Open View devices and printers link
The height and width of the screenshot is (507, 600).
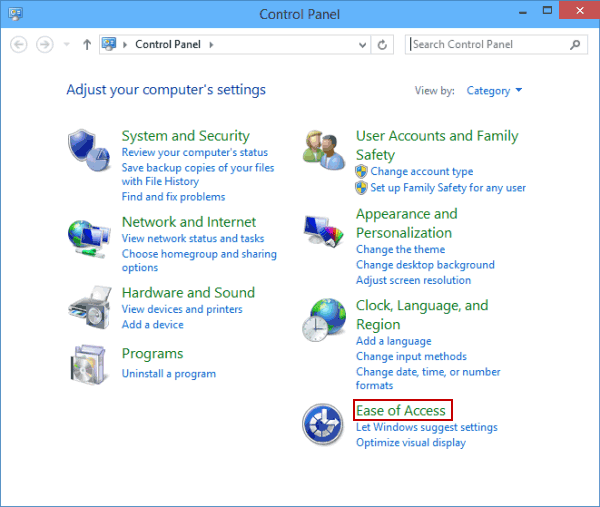click(182, 310)
